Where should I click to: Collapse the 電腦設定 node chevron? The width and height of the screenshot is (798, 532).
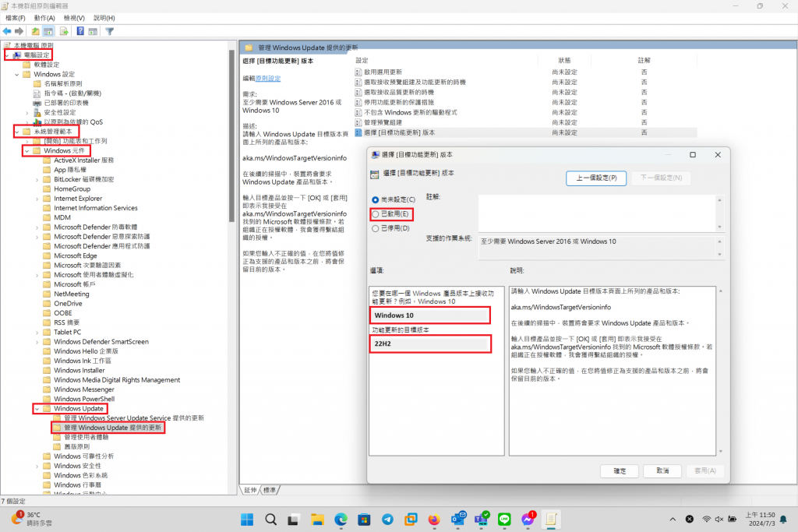pos(7,55)
